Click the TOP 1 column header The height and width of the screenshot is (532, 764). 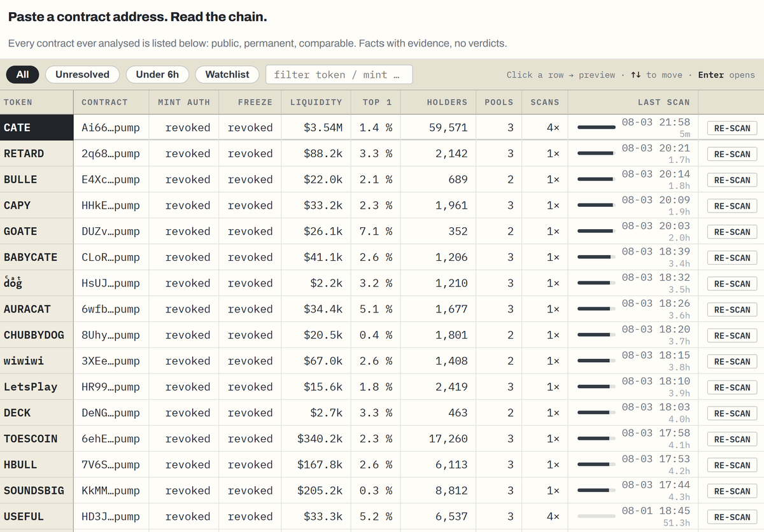click(x=377, y=102)
